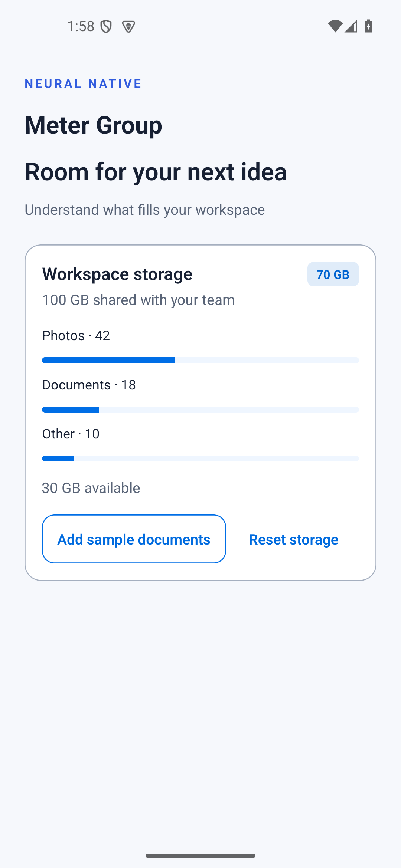Tap the 'Documents · 18' label

(89, 385)
